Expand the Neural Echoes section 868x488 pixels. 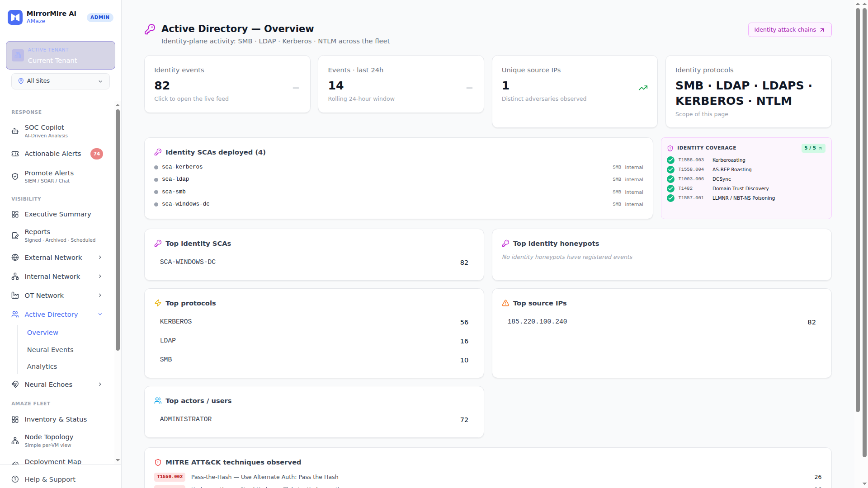pos(100,385)
